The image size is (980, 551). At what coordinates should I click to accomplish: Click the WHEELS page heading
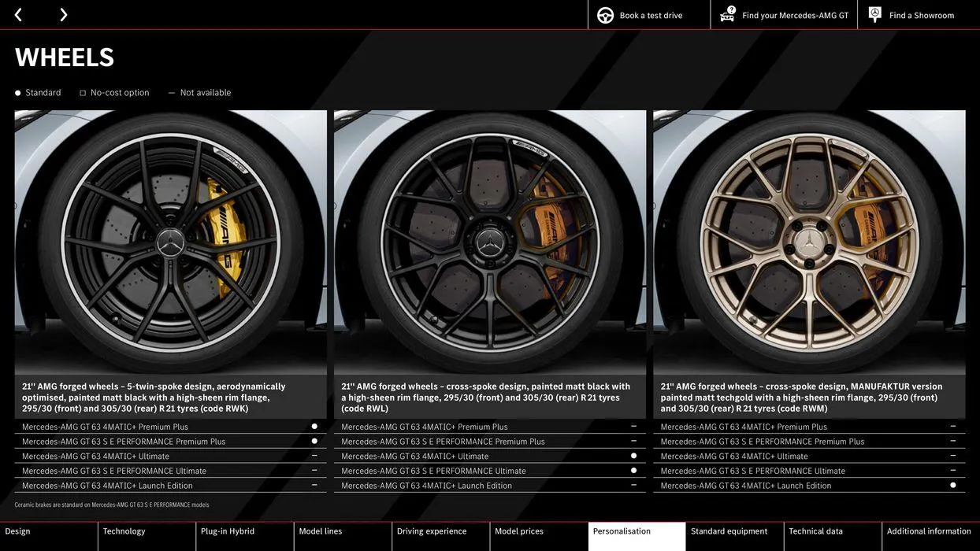65,57
